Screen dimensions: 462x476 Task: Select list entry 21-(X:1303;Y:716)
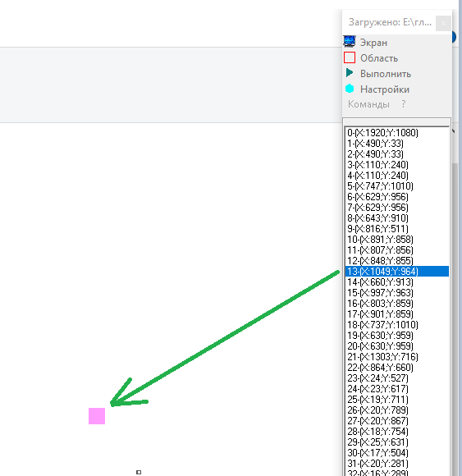pos(396,357)
